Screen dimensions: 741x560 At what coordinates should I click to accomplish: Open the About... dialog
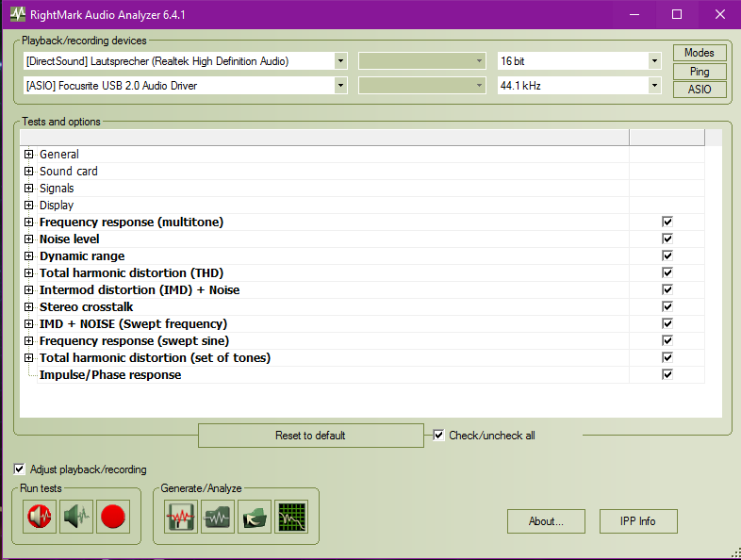546,521
